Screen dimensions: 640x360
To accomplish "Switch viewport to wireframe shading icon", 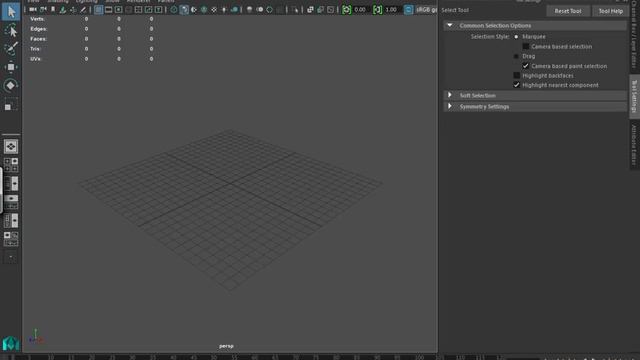I will pyautogui.click(x=174, y=9).
